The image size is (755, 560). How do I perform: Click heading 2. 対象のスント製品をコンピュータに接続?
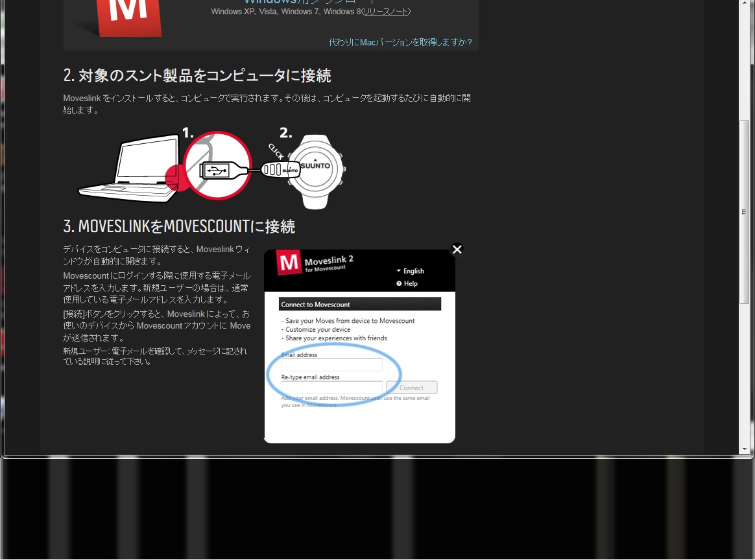point(197,76)
